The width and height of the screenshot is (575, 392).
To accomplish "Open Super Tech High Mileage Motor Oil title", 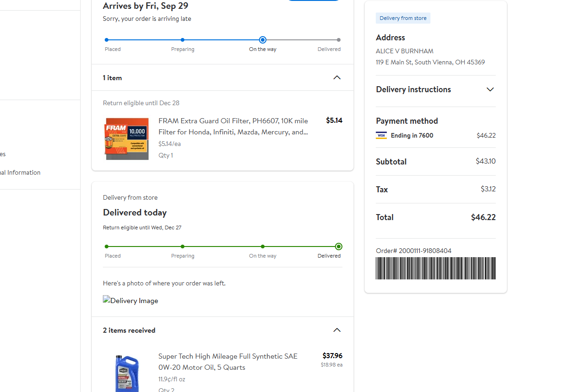I will 228,362.
